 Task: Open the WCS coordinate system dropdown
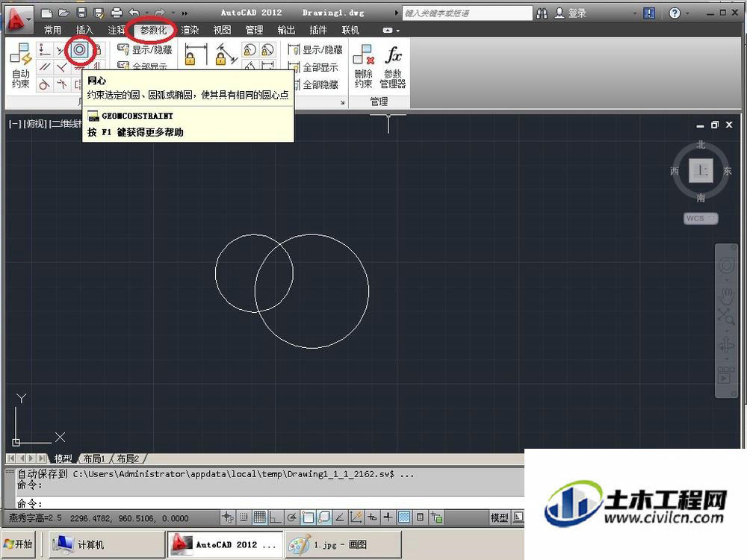click(701, 218)
